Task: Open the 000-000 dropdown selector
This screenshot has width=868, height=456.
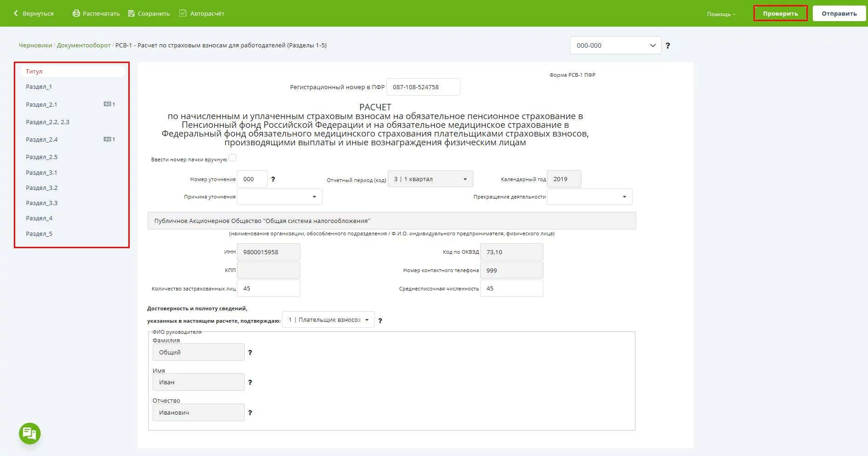Action: 615,46
